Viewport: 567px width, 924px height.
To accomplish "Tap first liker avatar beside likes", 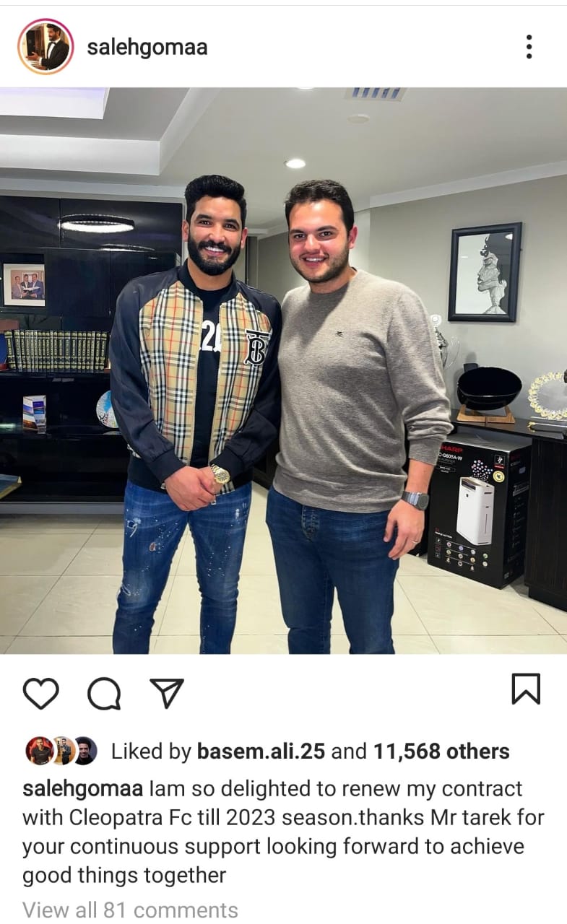I will [x=39, y=751].
